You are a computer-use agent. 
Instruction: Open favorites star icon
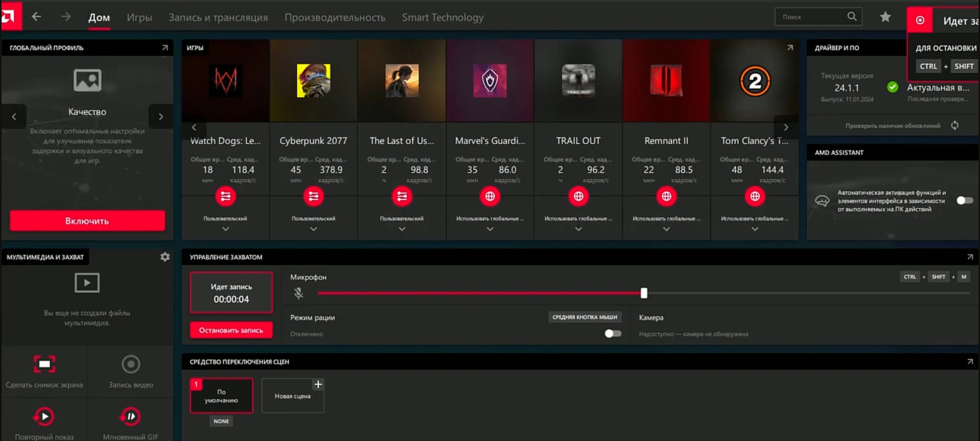[885, 17]
